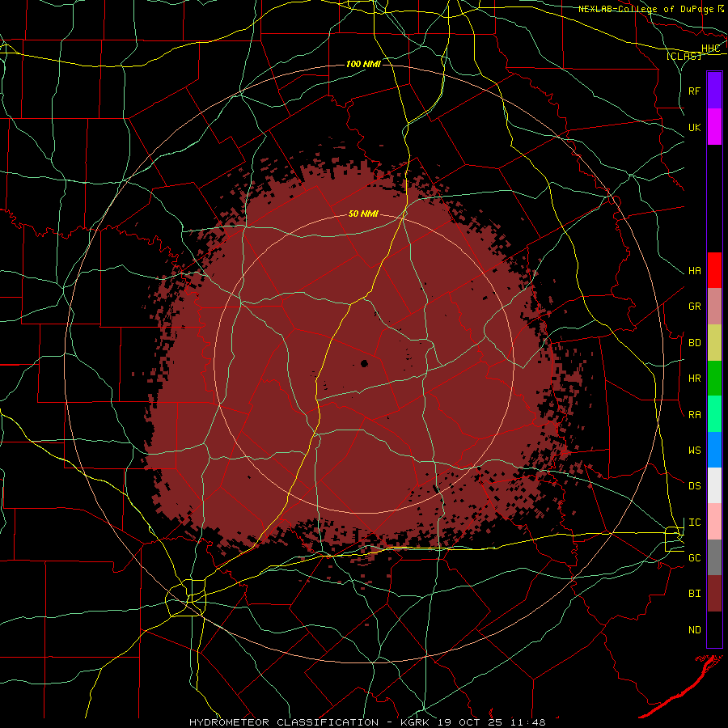Click the RA light green legend swatch
Image resolution: width=728 pixels, height=728 pixels.
click(714, 414)
